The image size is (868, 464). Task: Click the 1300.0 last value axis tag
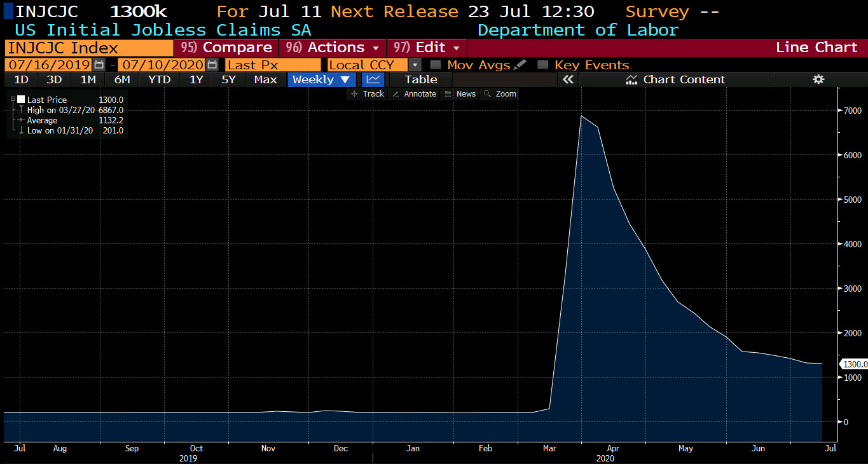854,364
